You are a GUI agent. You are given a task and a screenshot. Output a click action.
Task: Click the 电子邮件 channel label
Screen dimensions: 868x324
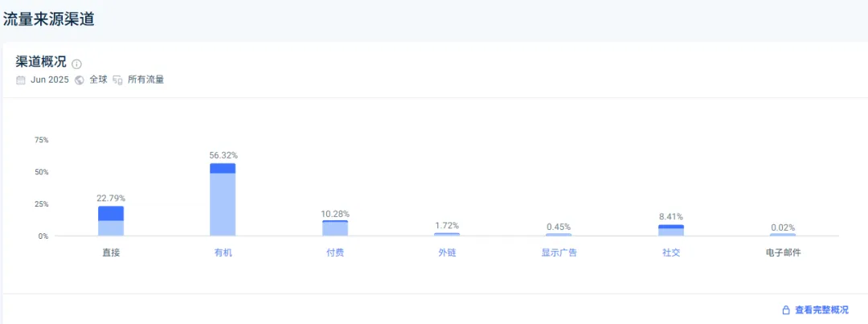pos(783,253)
